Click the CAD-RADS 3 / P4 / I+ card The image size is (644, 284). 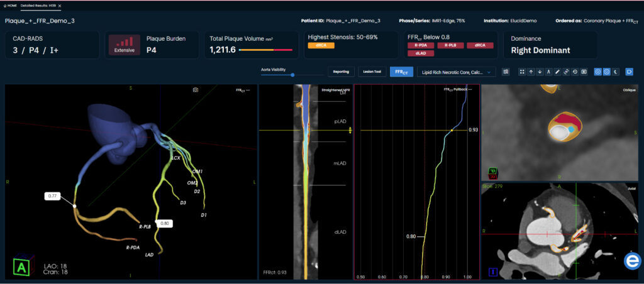[53, 45]
